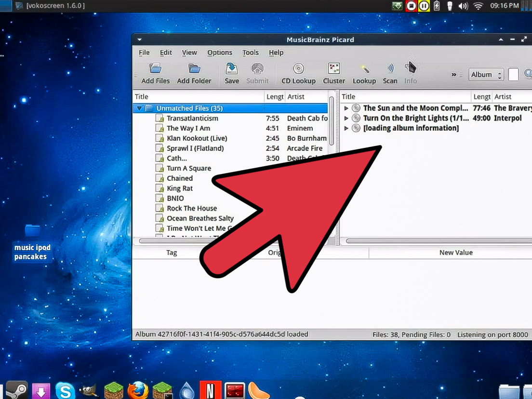Collapse the Unmatched Files group

pos(139,108)
